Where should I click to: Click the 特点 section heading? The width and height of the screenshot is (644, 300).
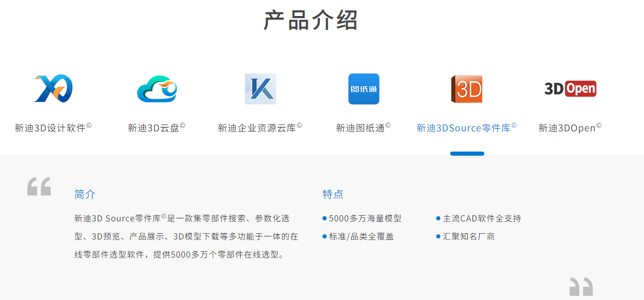click(x=333, y=194)
